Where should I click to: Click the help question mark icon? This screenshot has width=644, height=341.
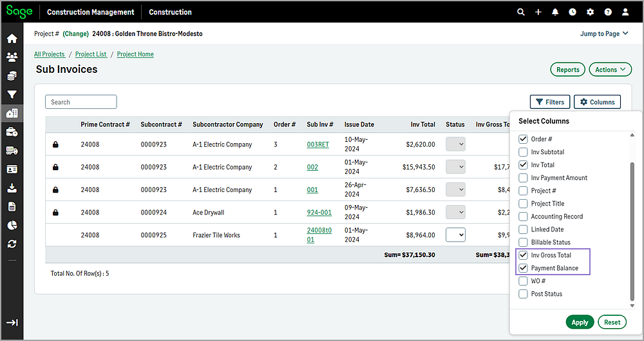coord(607,12)
